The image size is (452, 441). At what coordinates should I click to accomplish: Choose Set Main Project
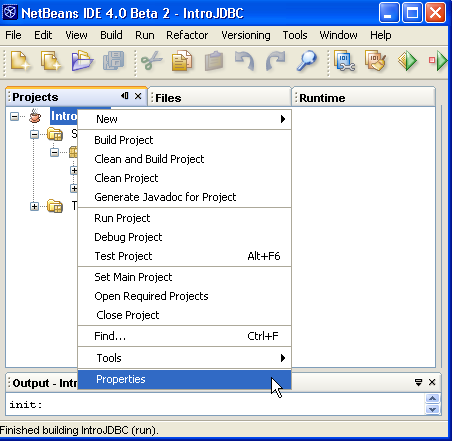pos(184,277)
